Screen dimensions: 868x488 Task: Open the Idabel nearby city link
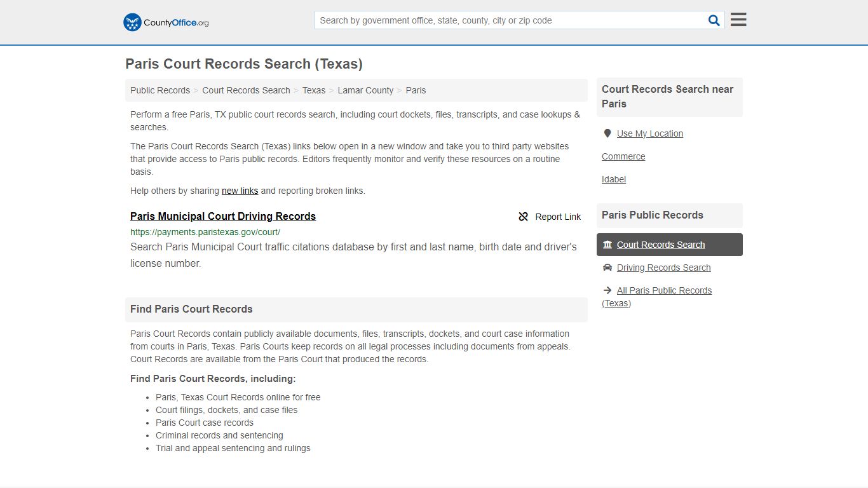pyautogui.click(x=614, y=179)
